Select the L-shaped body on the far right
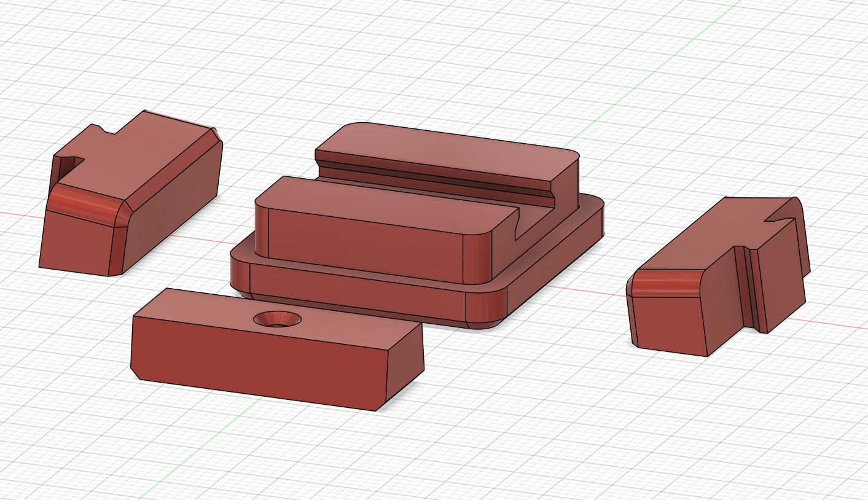The image size is (868, 500). click(x=718, y=276)
